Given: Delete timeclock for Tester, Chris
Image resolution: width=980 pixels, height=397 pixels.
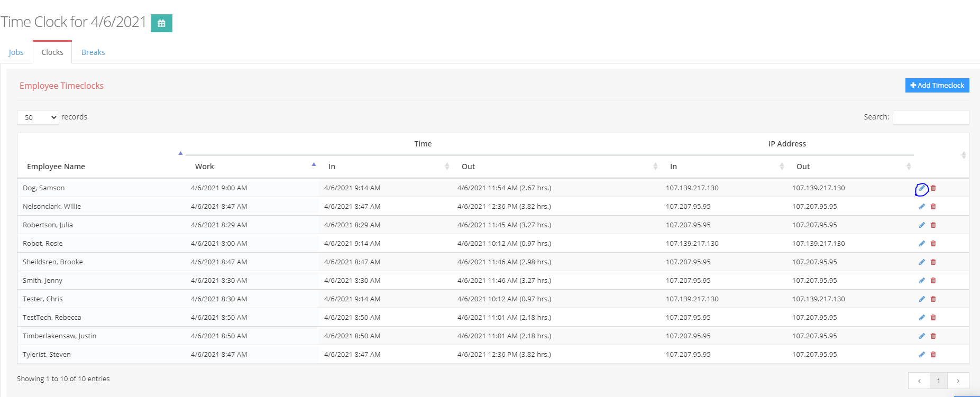Looking at the screenshot, I should click(933, 299).
